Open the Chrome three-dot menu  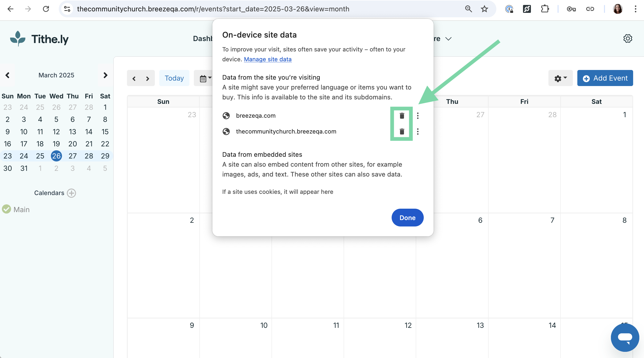(635, 9)
